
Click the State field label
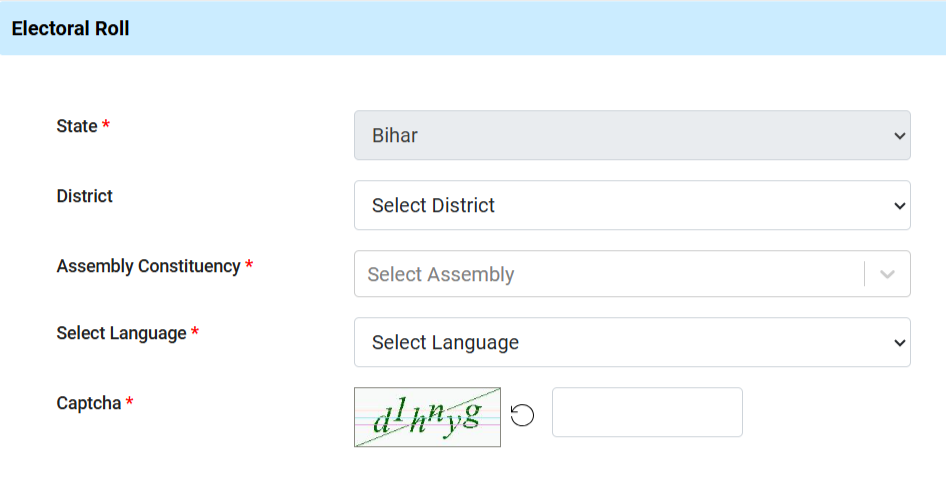coord(77,126)
